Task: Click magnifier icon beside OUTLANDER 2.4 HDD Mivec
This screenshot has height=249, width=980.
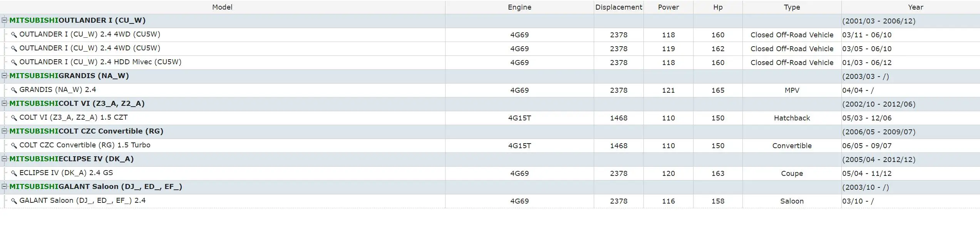Action: 14,62
